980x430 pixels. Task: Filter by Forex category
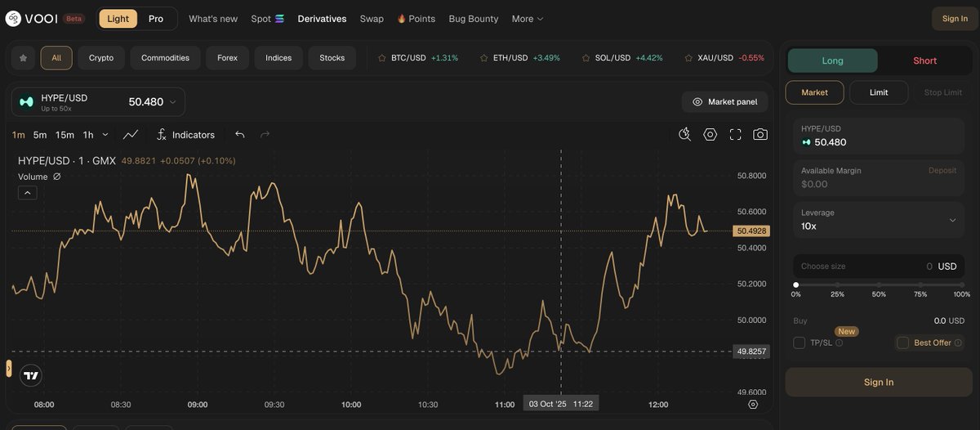point(227,58)
